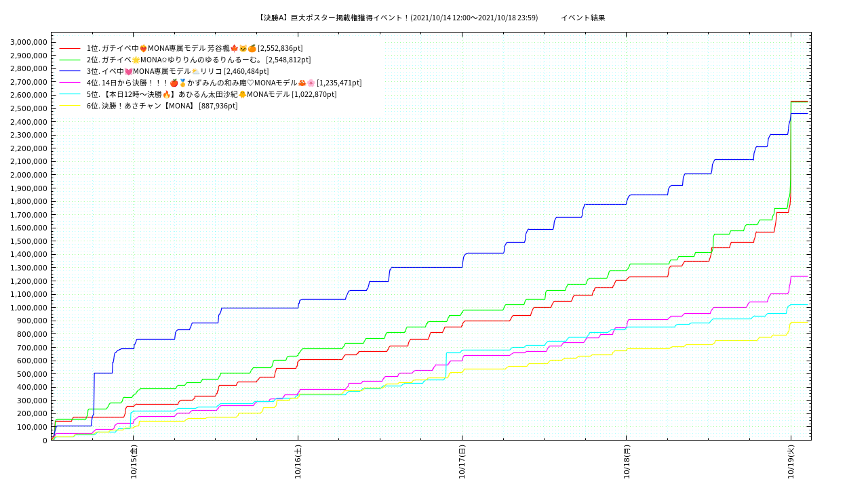Click the 200,000 y-axis label
This screenshot has width=868, height=488.
point(33,414)
